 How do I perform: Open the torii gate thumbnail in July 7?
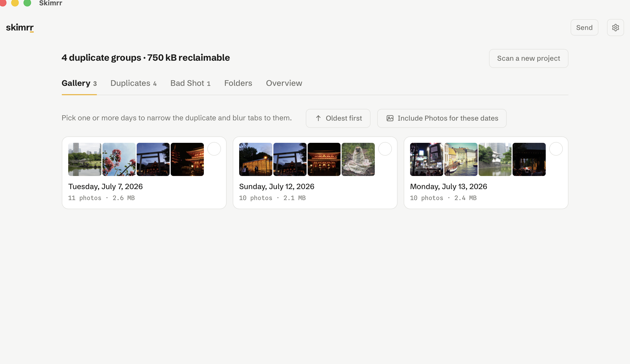pos(153,159)
